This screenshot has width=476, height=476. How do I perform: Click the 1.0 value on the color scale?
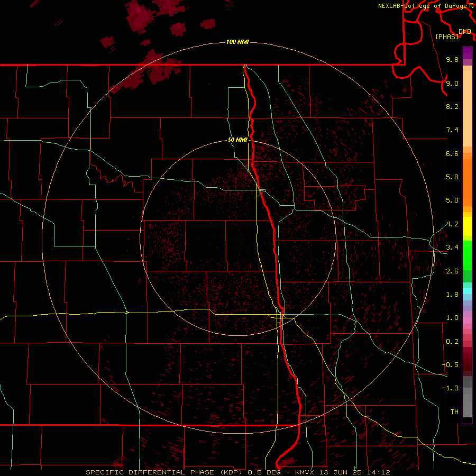pyautogui.click(x=452, y=318)
